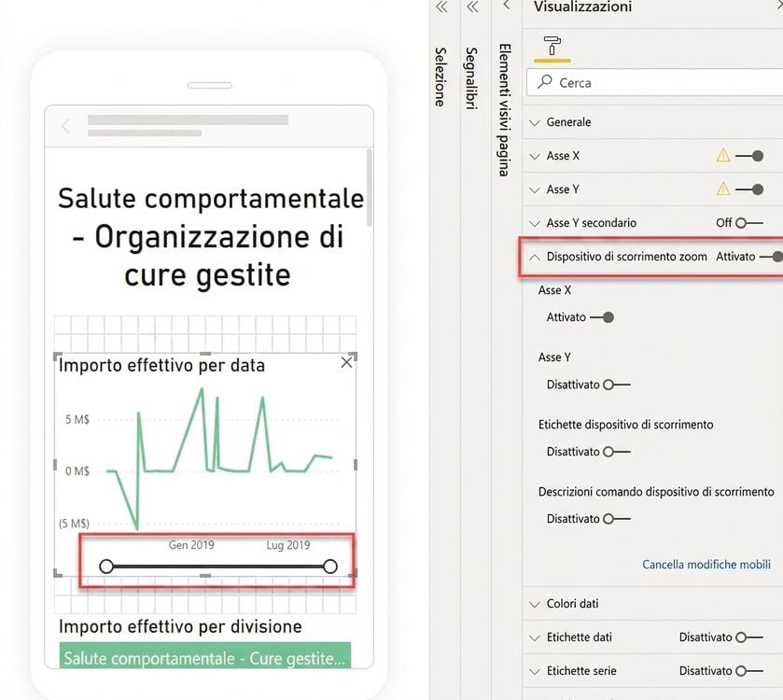Remove the Importo effettivo per data visual

point(346,362)
